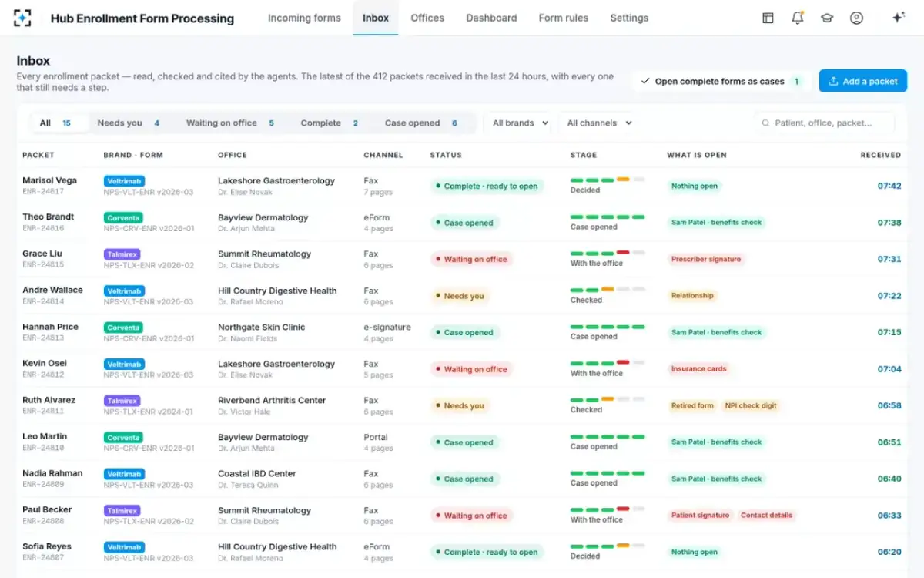Click the Hub Enrollment app logo icon
This screenshot has width=924, height=578.
(23, 18)
